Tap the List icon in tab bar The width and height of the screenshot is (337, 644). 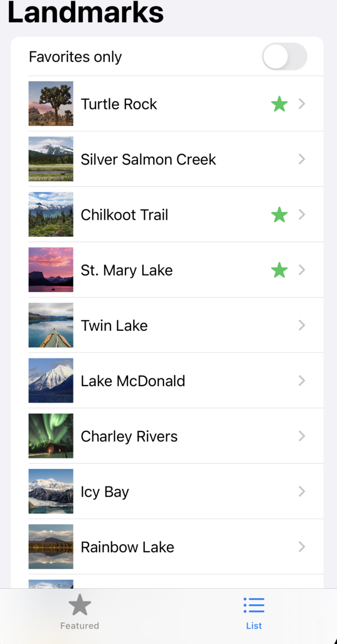(254, 605)
